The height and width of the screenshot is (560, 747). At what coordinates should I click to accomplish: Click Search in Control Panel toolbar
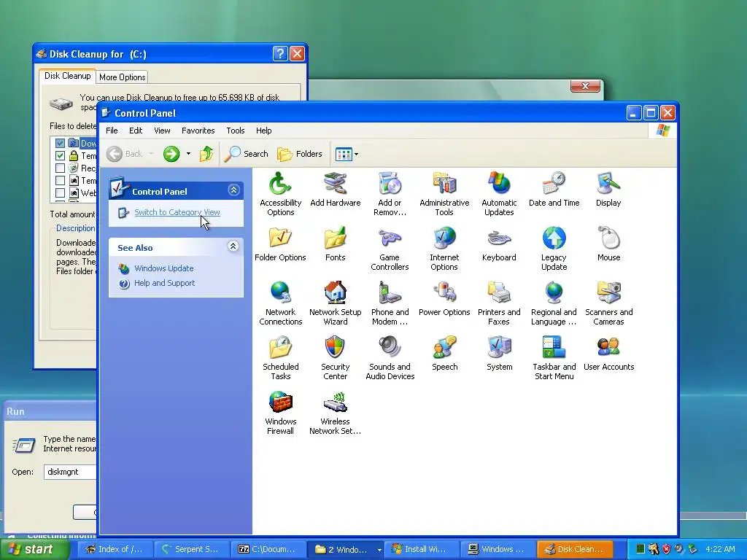[246, 154]
